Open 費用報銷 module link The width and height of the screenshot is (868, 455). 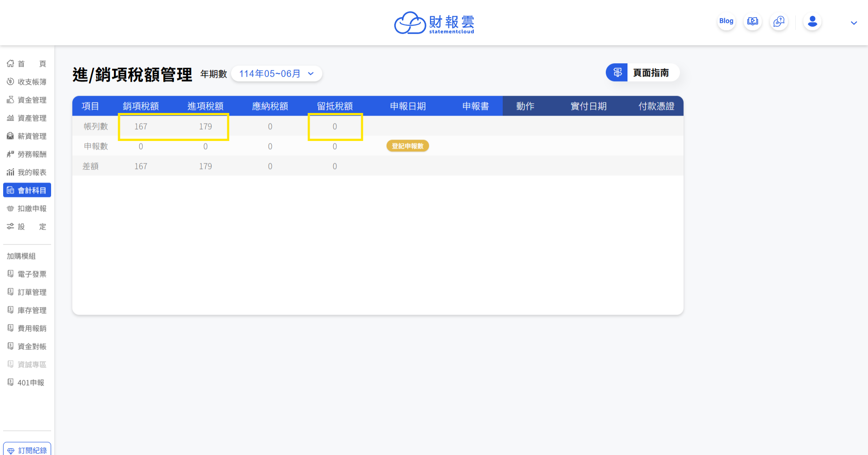tap(27, 328)
